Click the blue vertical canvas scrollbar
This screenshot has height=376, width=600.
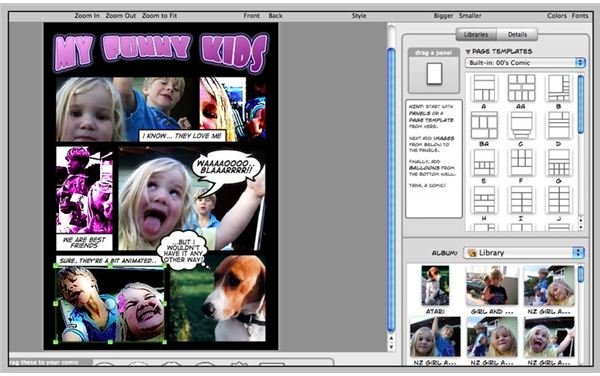point(391,189)
